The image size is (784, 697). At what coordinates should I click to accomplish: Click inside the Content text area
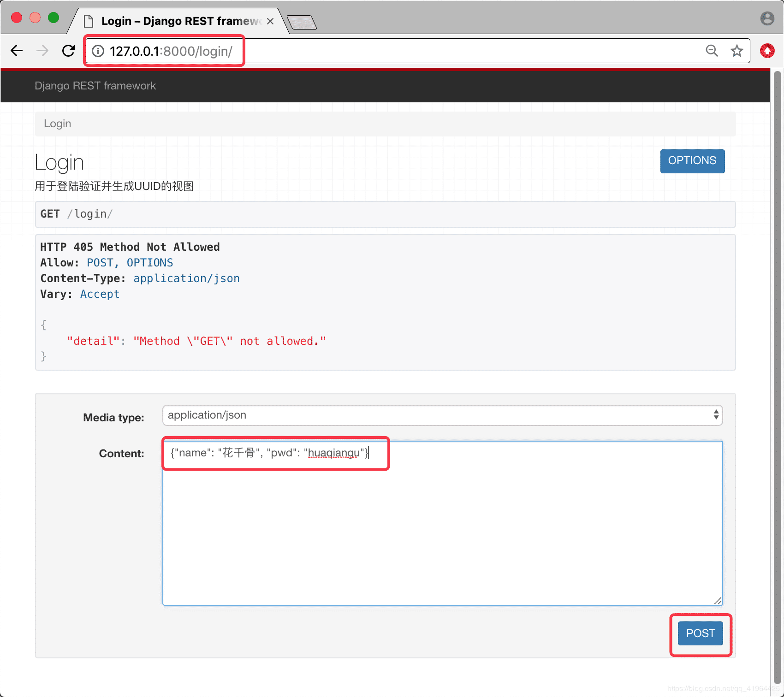442,523
